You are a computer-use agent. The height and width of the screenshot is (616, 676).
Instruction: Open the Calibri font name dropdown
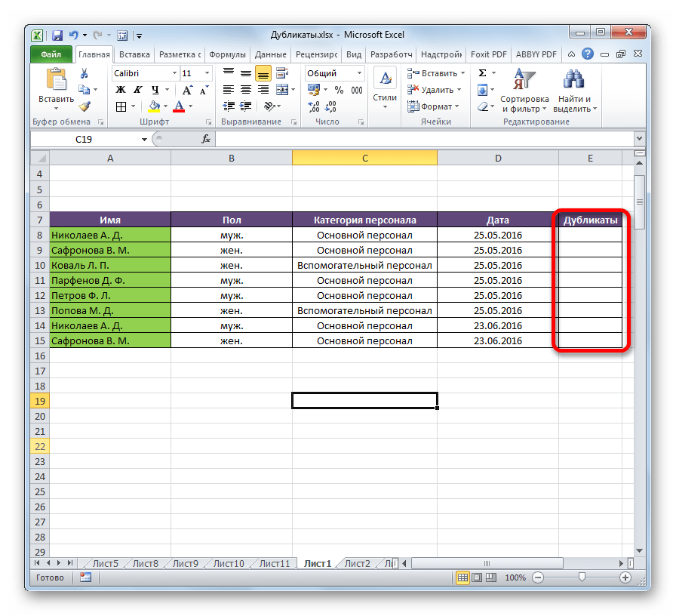tap(173, 73)
